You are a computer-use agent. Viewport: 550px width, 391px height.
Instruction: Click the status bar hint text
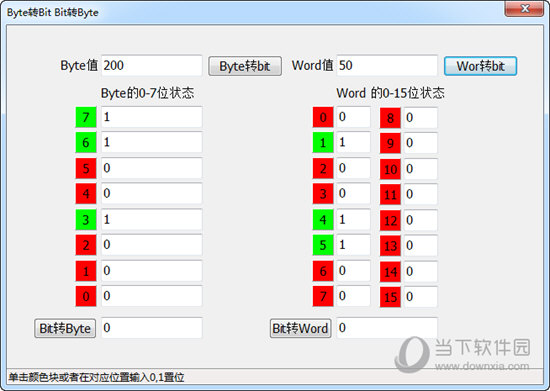[x=96, y=377]
